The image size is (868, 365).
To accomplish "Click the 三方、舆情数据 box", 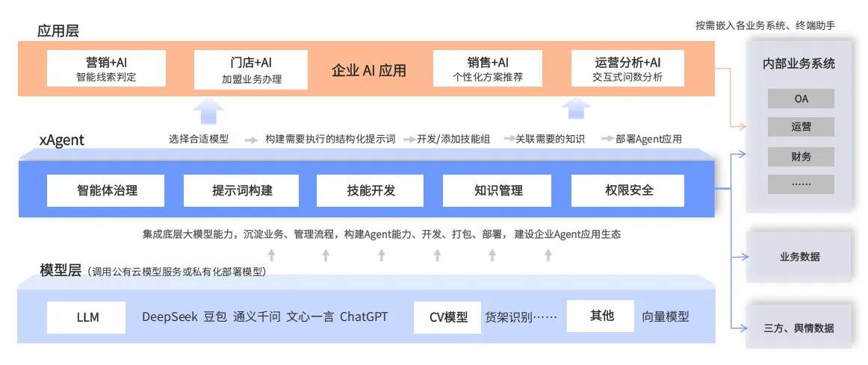I will (x=799, y=328).
